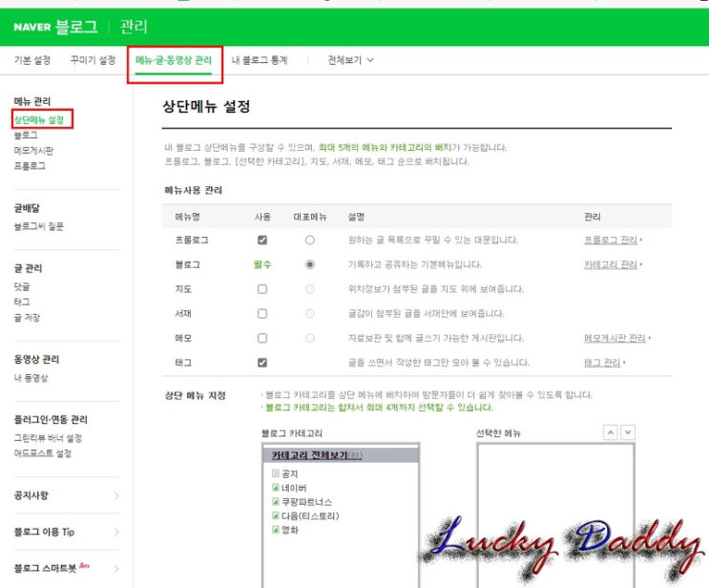Click the 다음(티스토리) category icon
Screen dimensions: 709x588
[x=276, y=515]
